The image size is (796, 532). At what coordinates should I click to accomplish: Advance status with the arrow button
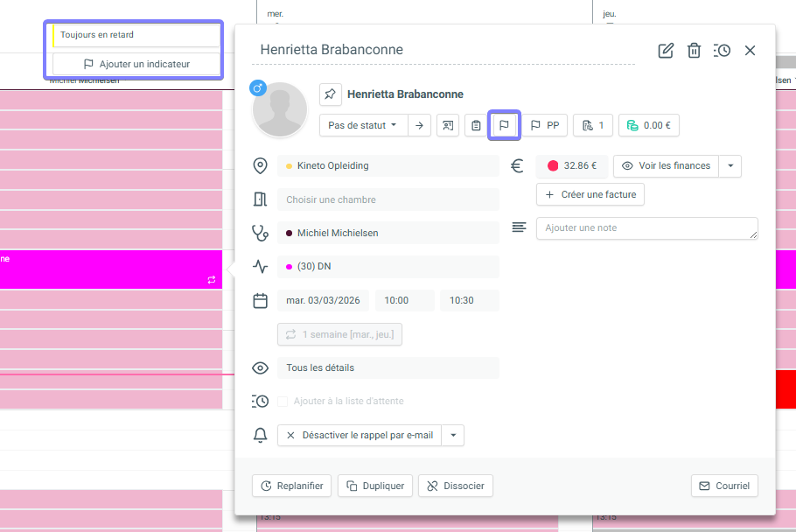[x=420, y=125]
